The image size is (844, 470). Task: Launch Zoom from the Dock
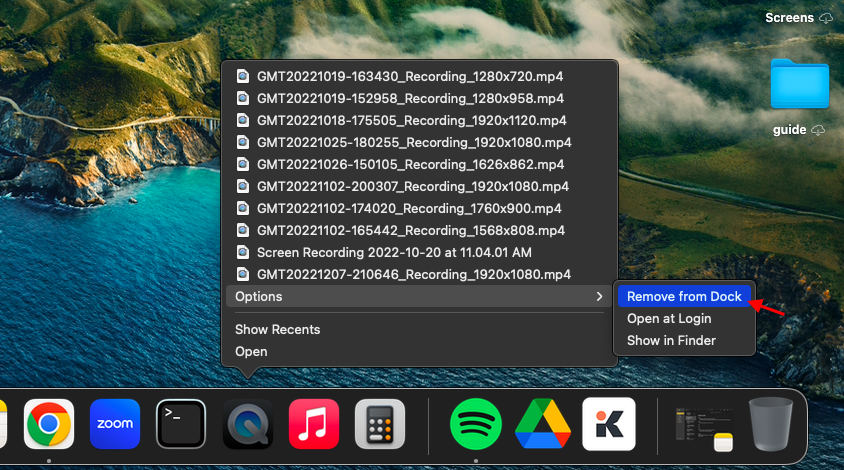pos(115,424)
